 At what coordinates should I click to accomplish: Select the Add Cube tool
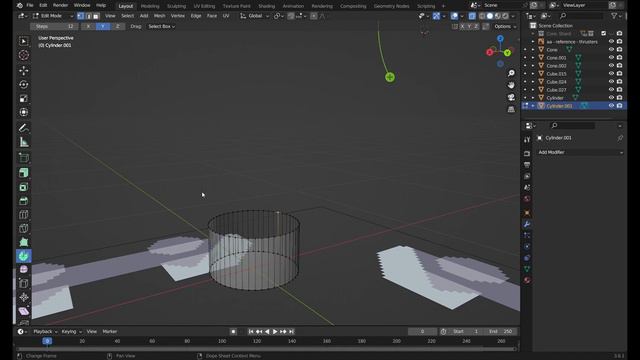point(24,158)
